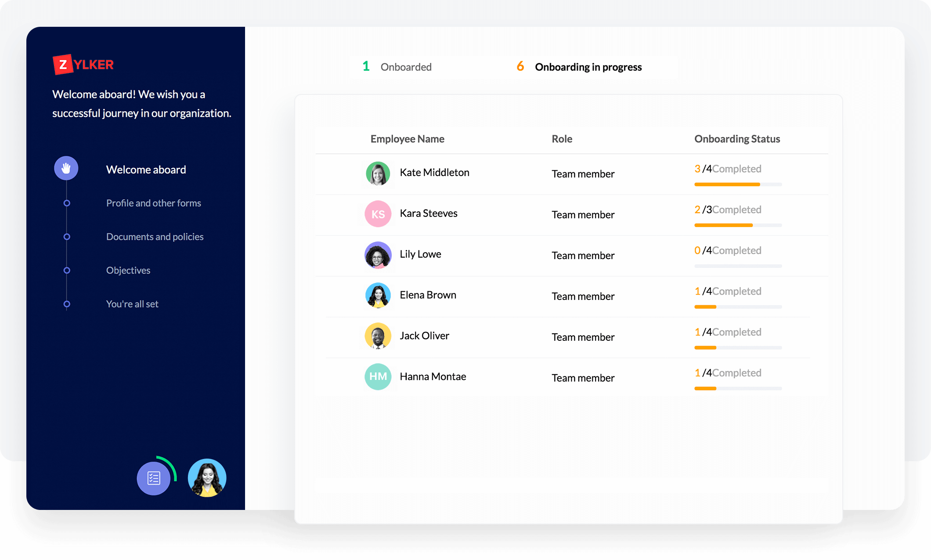Select the Objectives step

128,270
